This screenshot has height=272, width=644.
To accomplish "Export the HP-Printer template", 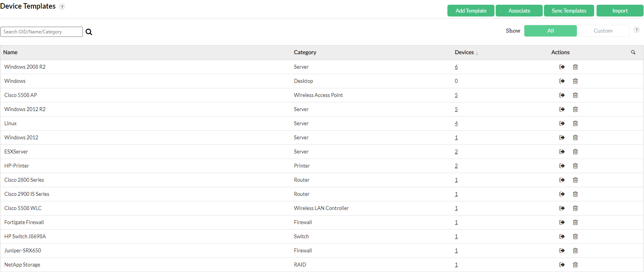I will tap(562, 166).
